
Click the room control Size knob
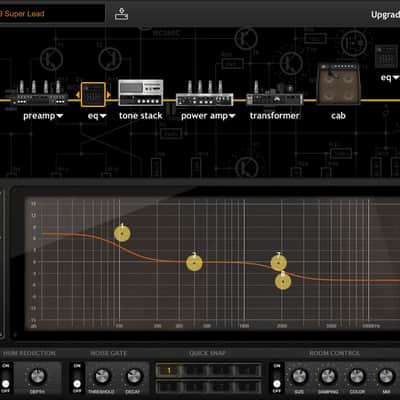pos(299,376)
